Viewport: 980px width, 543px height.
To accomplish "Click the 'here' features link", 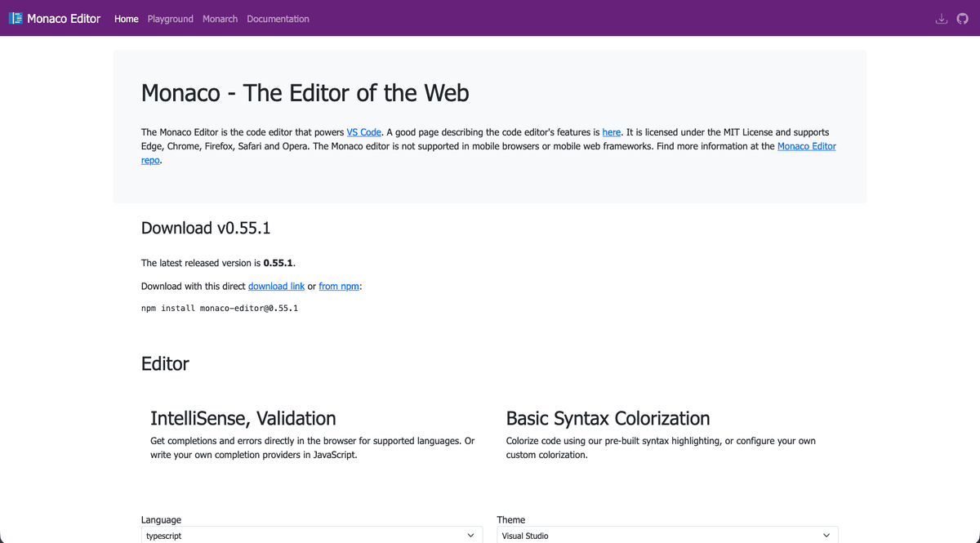I will (612, 132).
